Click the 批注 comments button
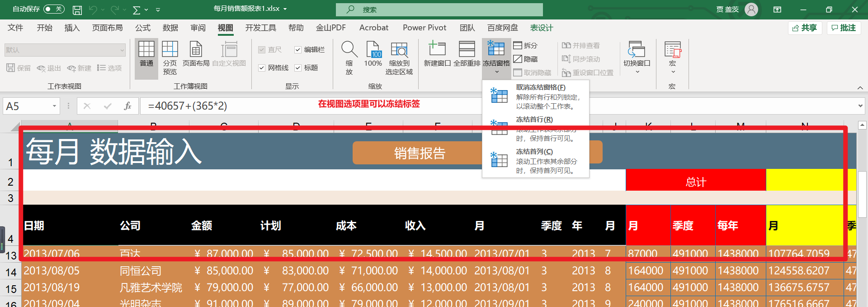 pos(844,28)
